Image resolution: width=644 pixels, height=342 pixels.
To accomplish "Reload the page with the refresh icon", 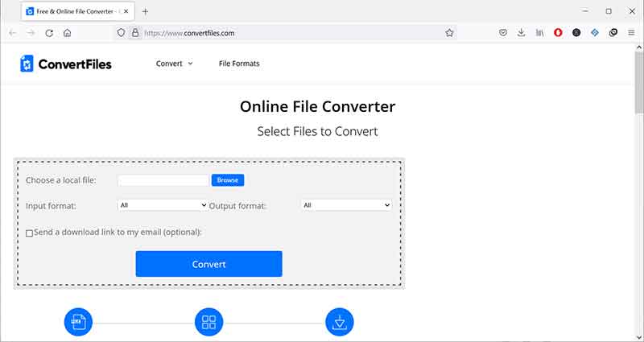I will 49,33.
